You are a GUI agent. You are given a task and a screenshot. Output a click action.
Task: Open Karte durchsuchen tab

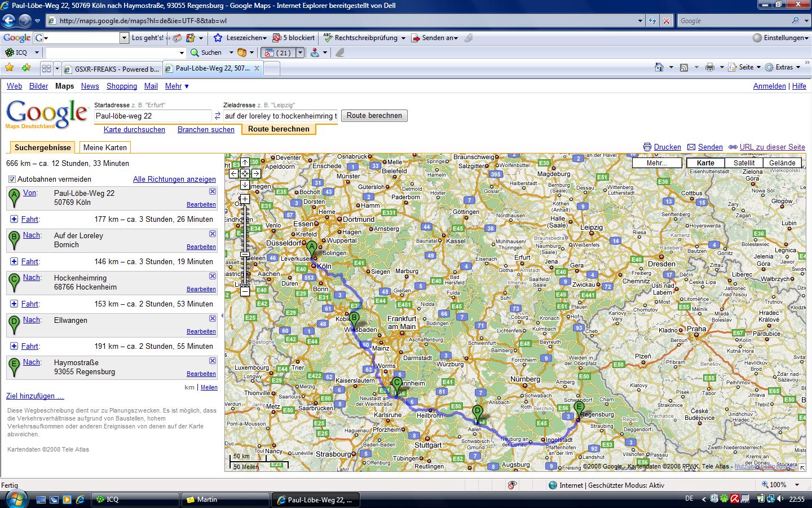(x=134, y=130)
